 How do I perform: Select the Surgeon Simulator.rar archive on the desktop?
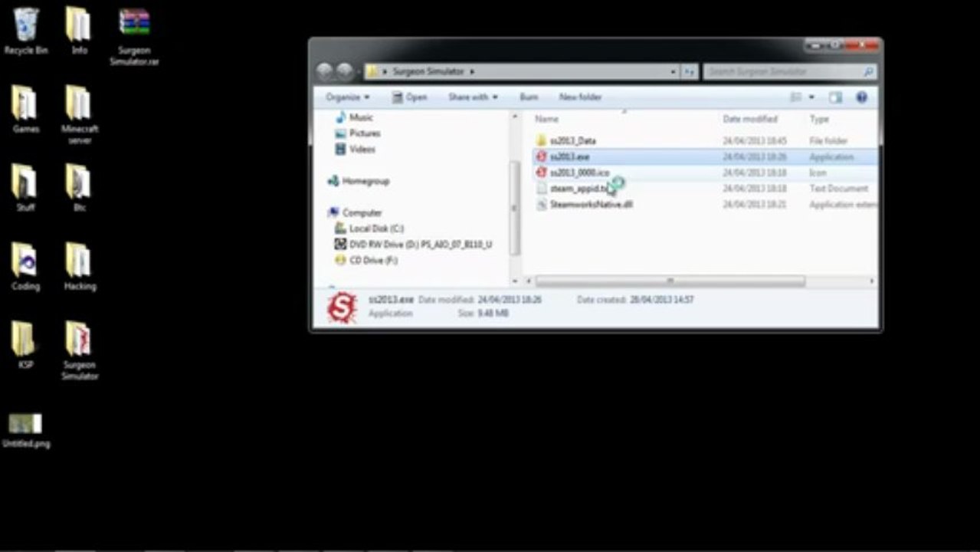[134, 36]
